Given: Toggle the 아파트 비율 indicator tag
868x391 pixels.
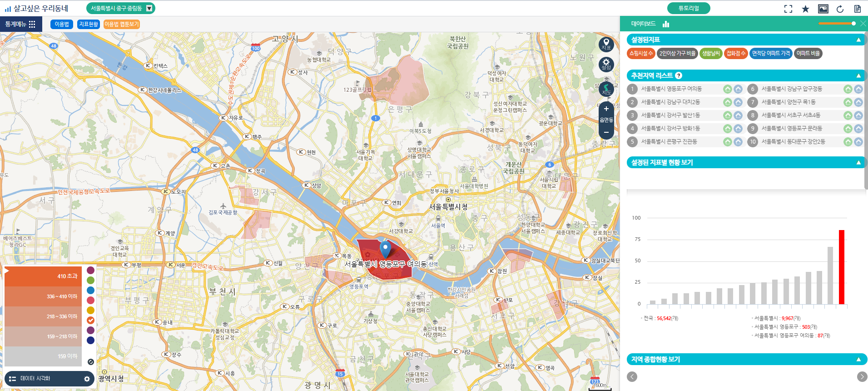Looking at the screenshot, I should tap(808, 53).
